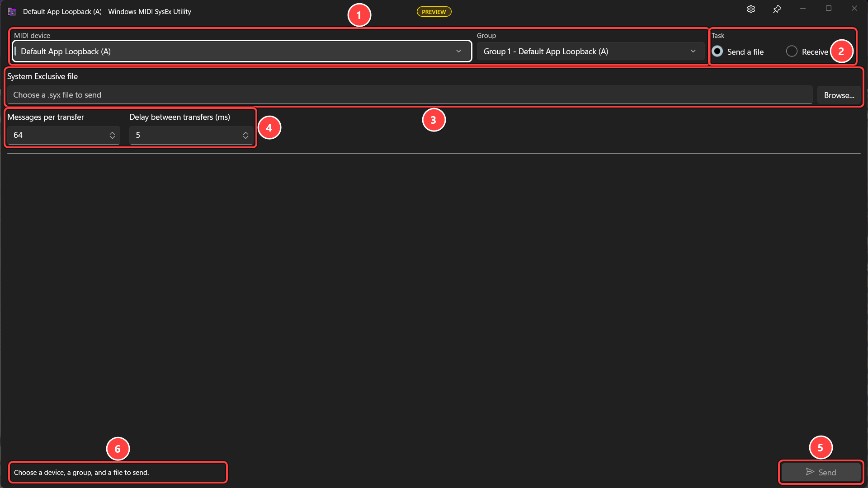Click the status text about choosing a device

click(x=81, y=473)
